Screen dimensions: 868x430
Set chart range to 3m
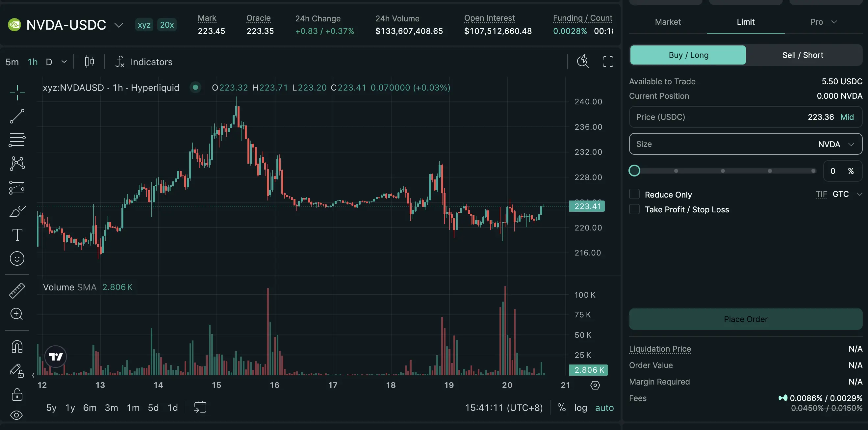point(111,407)
